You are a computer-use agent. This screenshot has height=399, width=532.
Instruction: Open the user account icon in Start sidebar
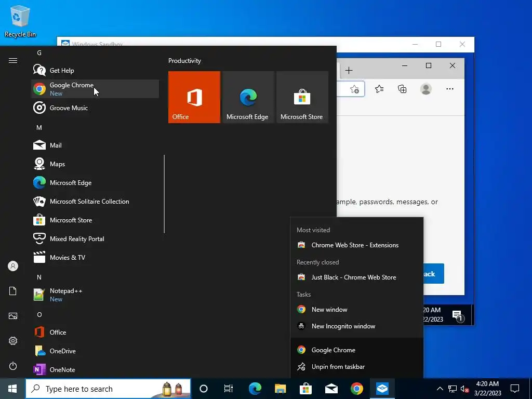(13, 266)
